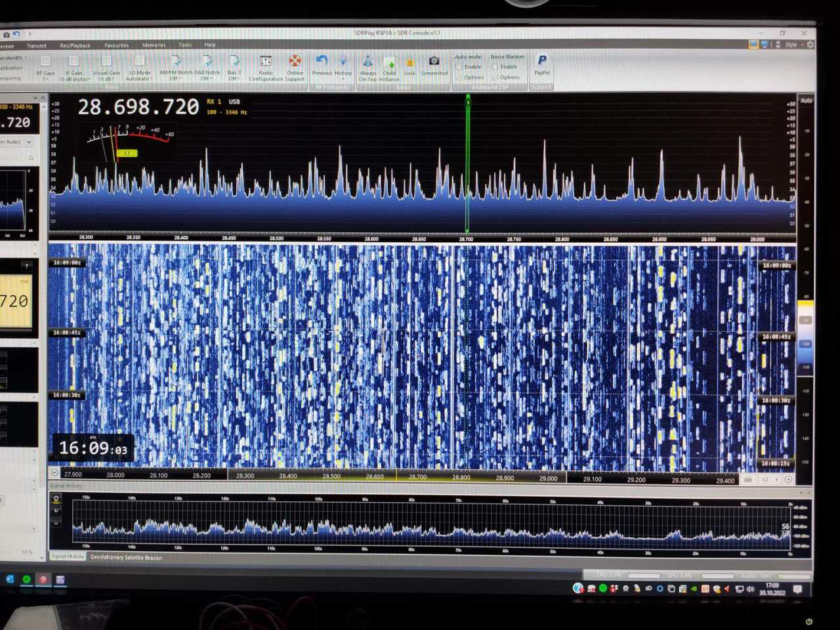The height and width of the screenshot is (630, 840).
Task: Switch to Geostationary Satellite Beacon tab
Action: point(126,558)
